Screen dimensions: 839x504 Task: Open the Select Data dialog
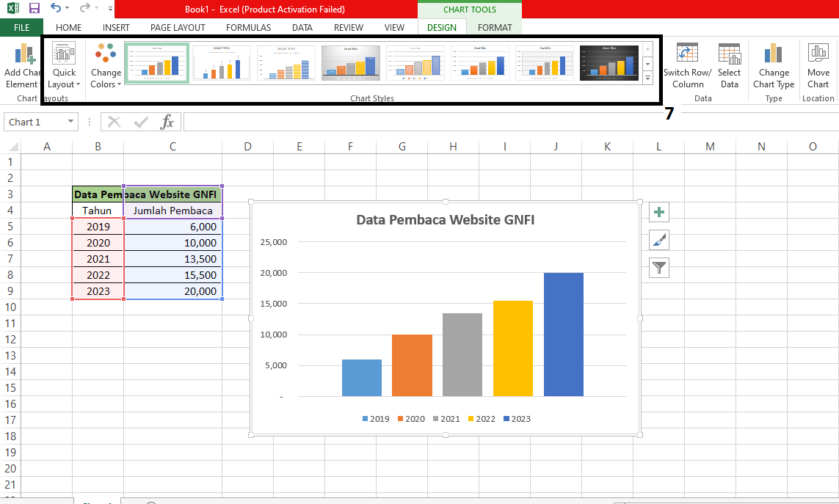pos(729,66)
